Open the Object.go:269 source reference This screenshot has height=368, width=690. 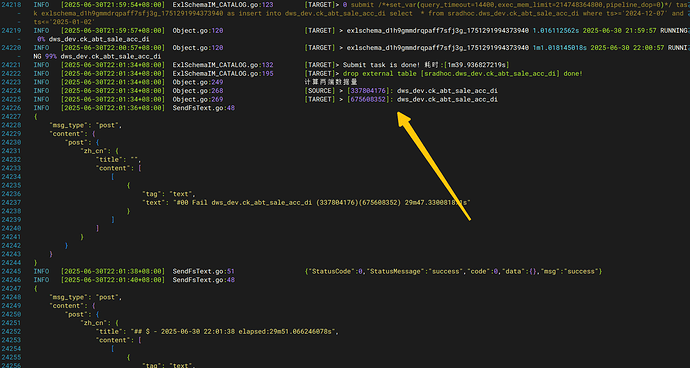(198, 99)
